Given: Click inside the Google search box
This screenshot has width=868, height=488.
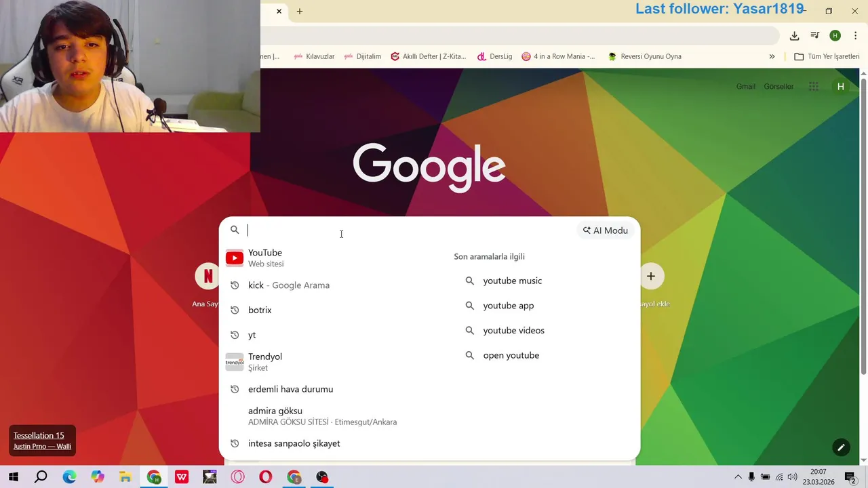Looking at the screenshot, I should click(x=407, y=230).
